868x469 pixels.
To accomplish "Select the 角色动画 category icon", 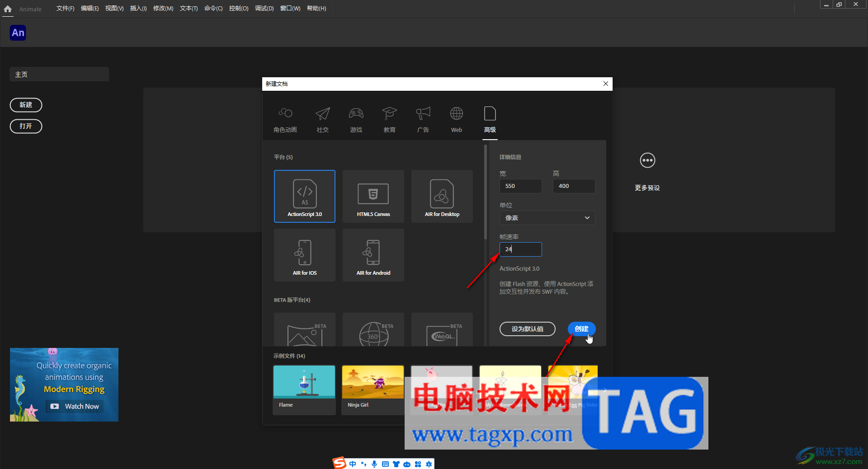I will coord(285,119).
